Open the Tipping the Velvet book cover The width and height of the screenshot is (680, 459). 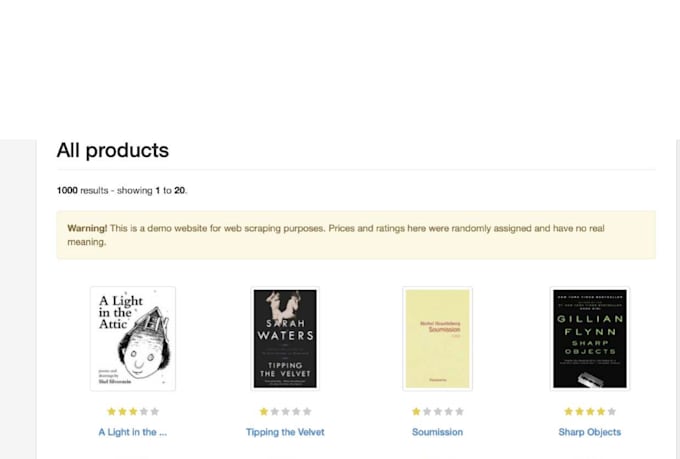click(x=285, y=338)
